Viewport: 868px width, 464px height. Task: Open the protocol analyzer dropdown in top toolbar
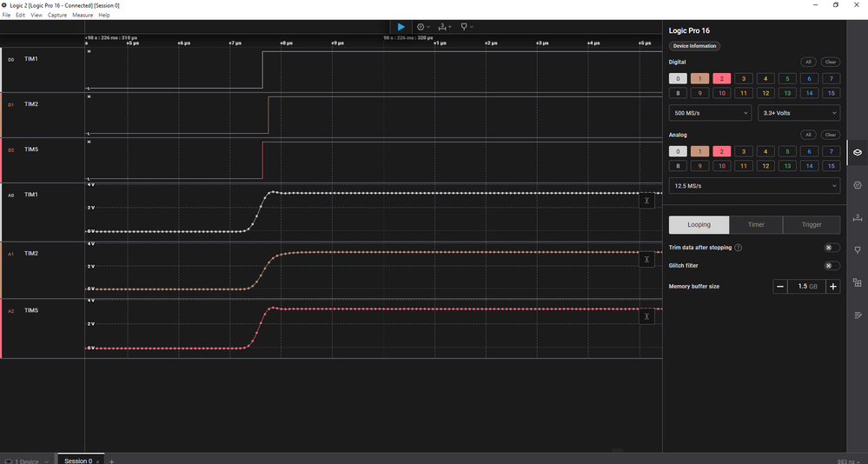point(423,27)
